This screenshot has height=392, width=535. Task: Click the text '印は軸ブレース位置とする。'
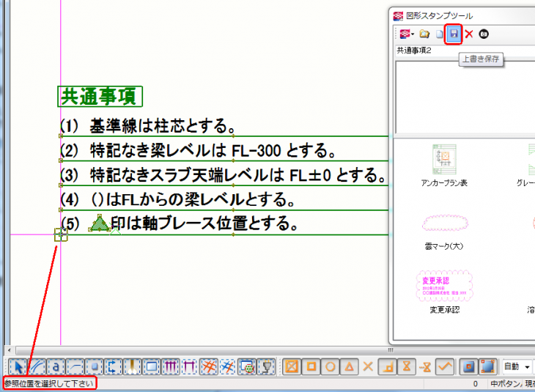tap(204, 223)
